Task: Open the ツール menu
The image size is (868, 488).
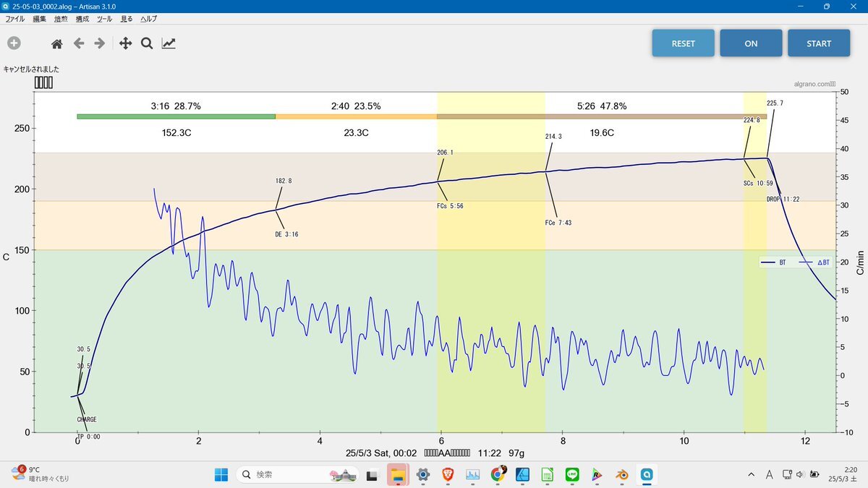Action: [x=104, y=19]
